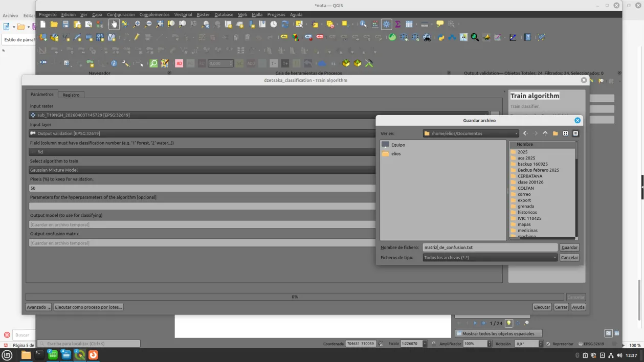Select the Zoom in tool
The image size is (644, 362).
[x=137, y=24]
